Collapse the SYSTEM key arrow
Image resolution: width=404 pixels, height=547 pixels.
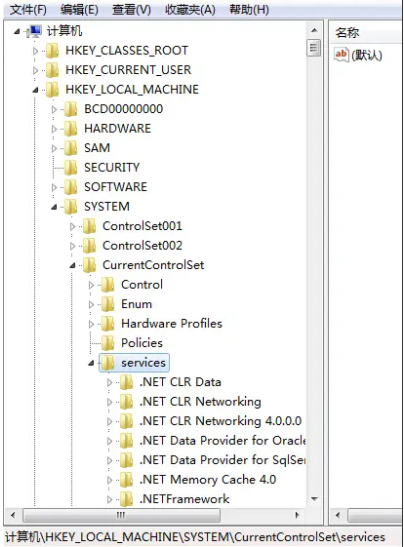click(54, 208)
